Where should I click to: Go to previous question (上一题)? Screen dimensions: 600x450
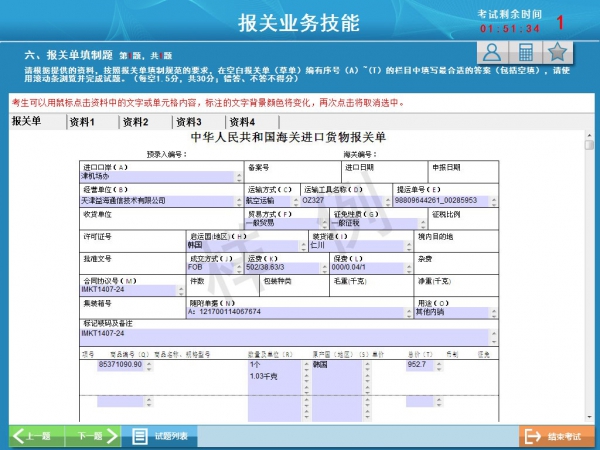click(x=33, y=436)
